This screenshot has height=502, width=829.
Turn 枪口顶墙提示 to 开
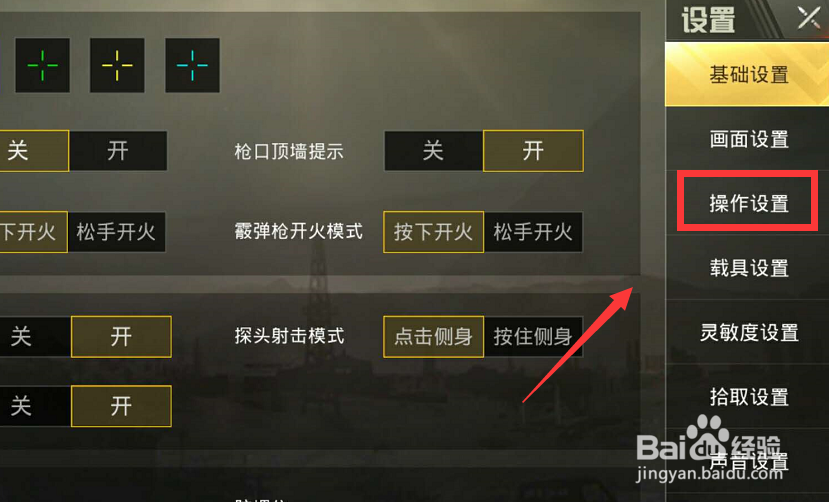click(533, 151)
